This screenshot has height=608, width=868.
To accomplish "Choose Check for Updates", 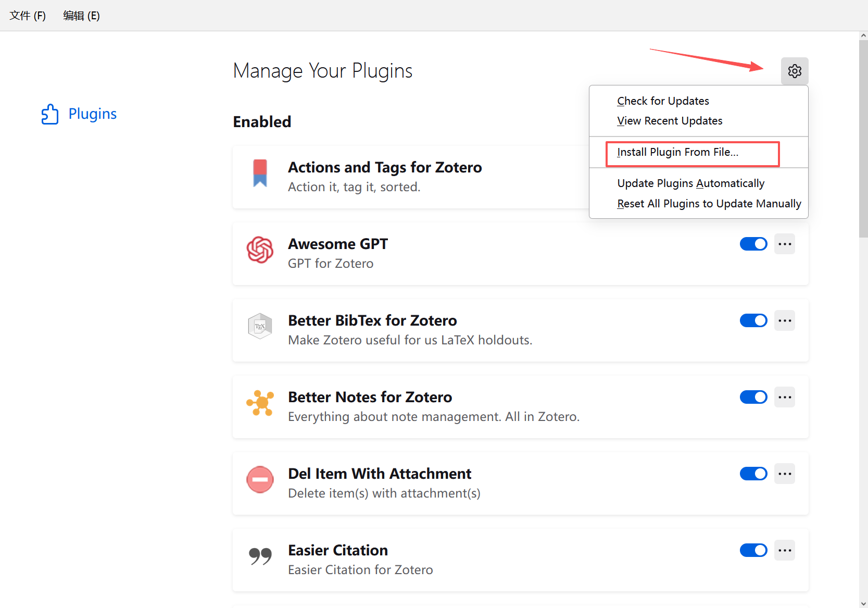I will 663,101.
